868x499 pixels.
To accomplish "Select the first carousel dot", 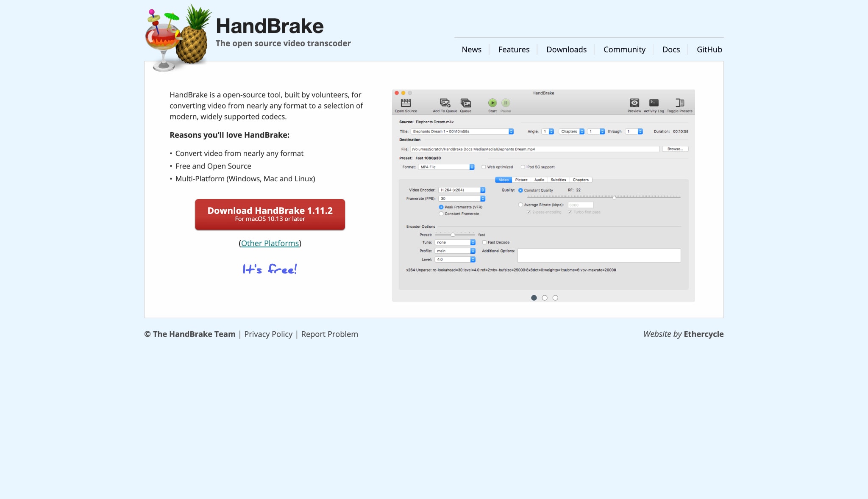I will click(534, 298).
